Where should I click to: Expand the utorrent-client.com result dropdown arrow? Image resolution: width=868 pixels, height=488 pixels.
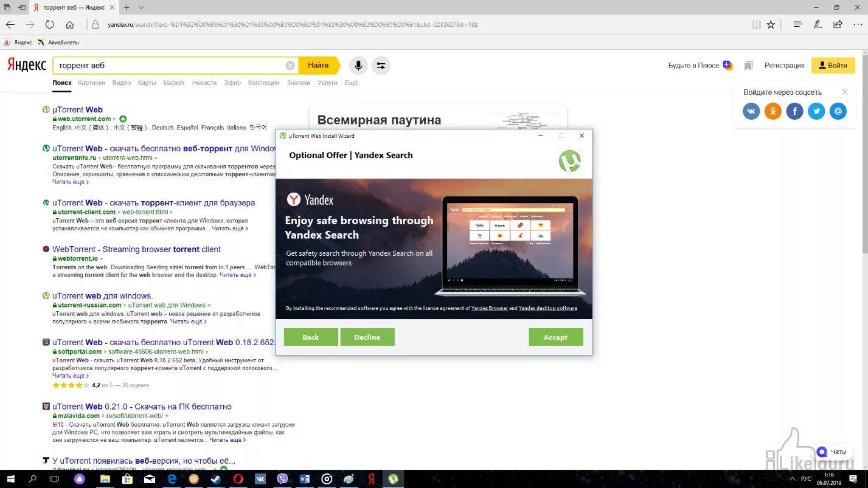pos(172,212)
